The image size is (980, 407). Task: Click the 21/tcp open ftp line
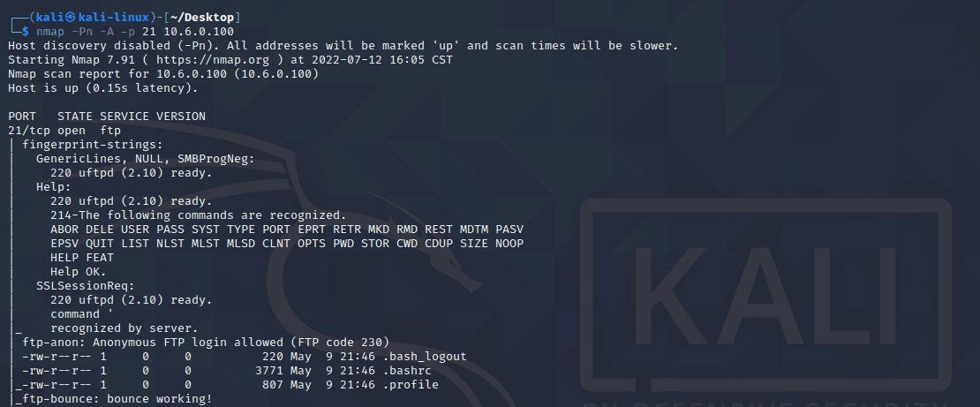[64, 131]
